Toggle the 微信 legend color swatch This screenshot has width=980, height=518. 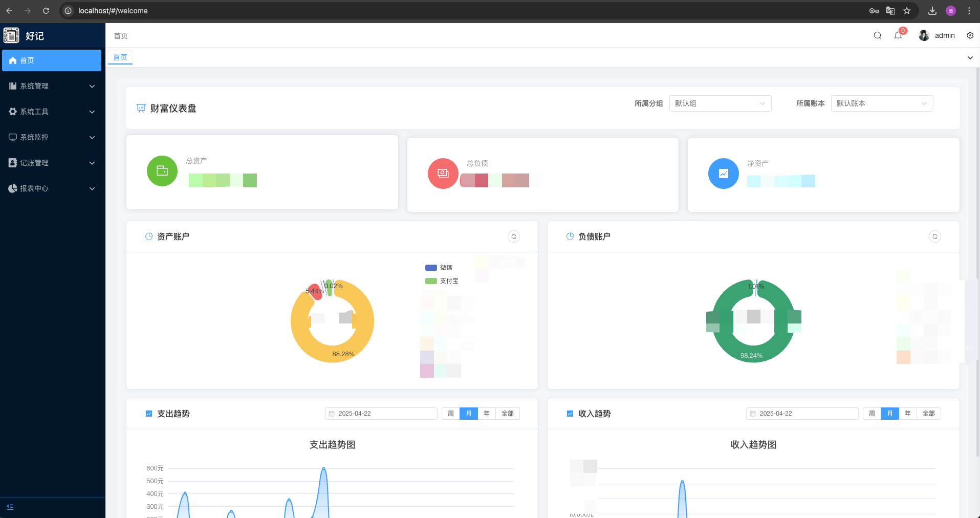[x=431, y=268]
